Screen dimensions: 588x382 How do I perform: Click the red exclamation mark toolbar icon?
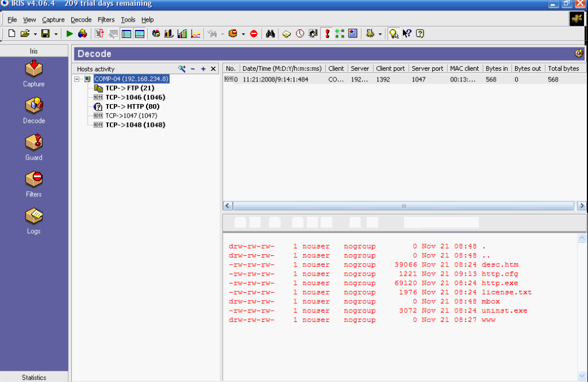tap(327, 34)
